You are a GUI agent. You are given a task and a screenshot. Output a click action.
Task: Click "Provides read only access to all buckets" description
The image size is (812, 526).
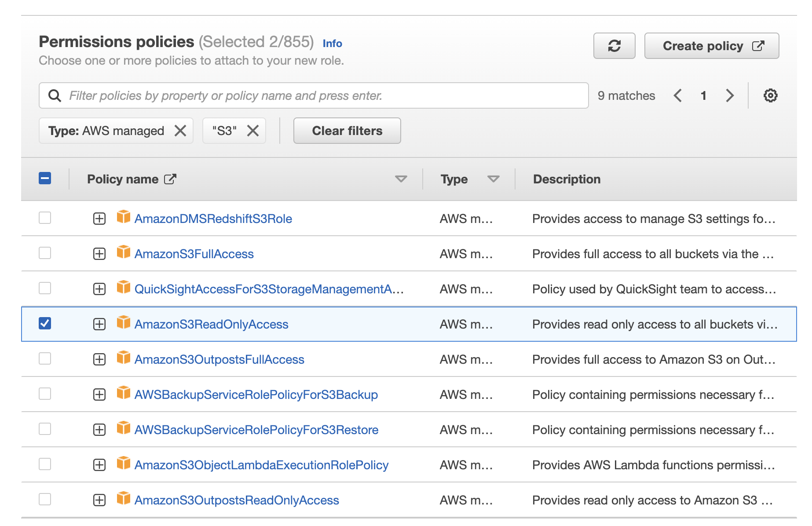coord(655,324)
